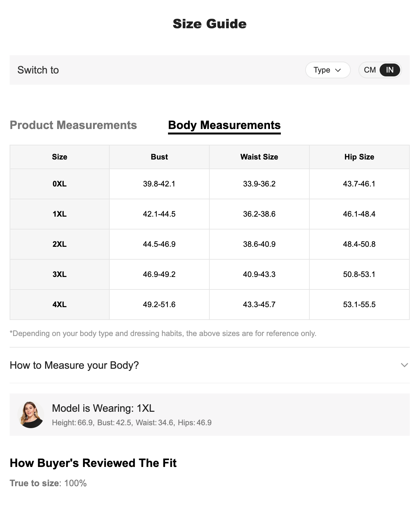The width and height of the screenshot is (420, 509).
Task: Click the model's profile photo
Action: point(31,414)
